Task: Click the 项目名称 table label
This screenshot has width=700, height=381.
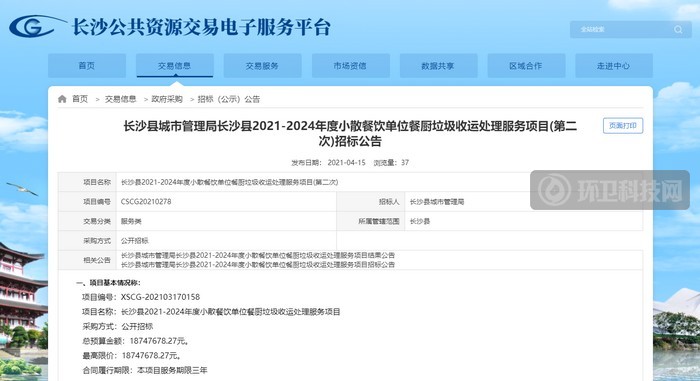Action: [97, 182]
